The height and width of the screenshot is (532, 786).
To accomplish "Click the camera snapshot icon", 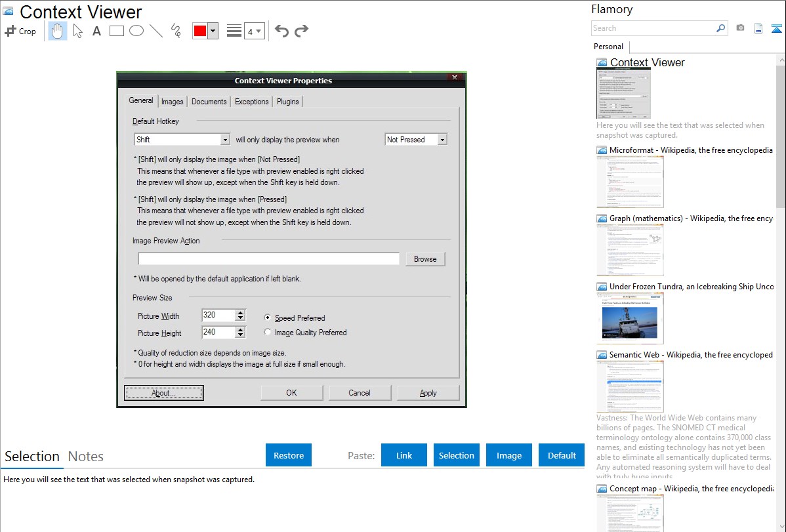I will click(740, 28).
